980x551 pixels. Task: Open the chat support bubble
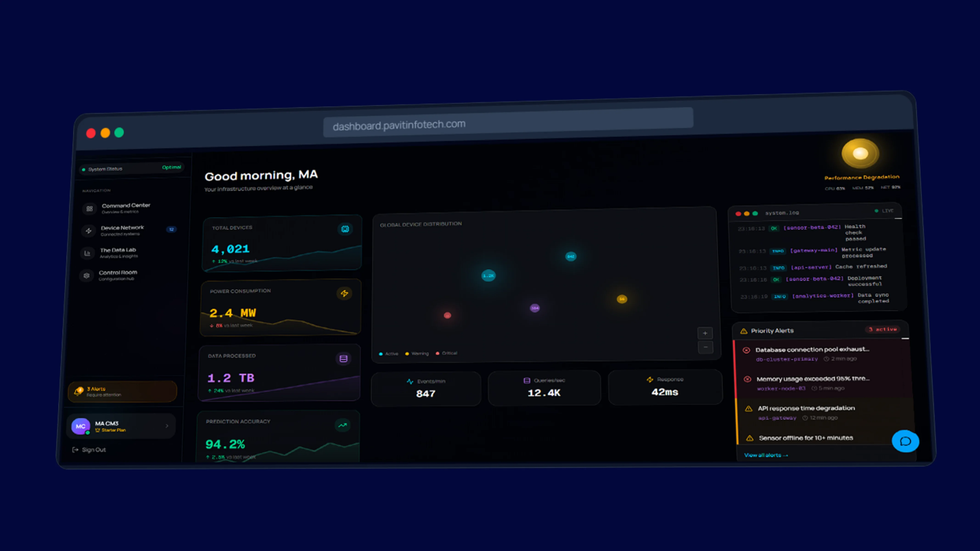pyautogui.click(x=905, y=441)
